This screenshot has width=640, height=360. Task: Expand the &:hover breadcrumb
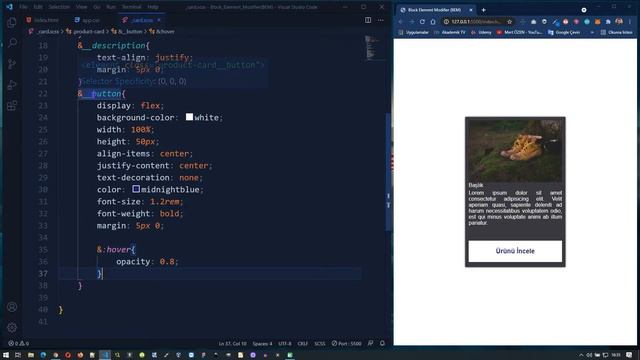tap(162, 31)
